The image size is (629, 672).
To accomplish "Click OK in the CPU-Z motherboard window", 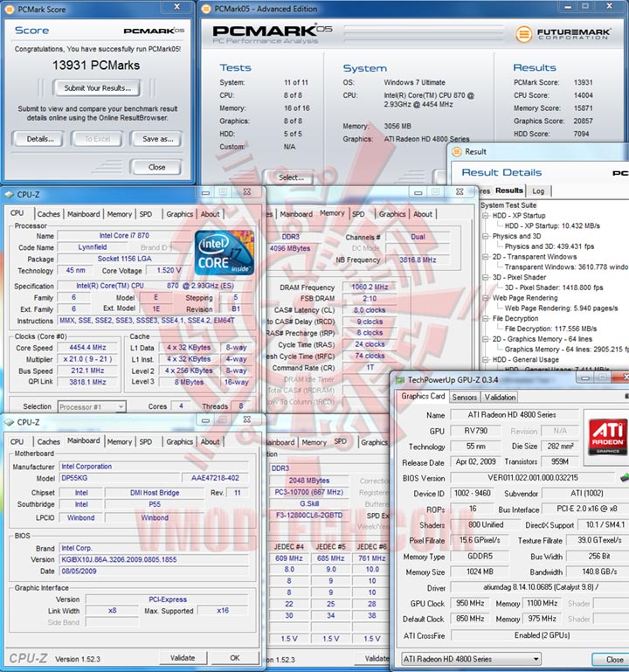I will [x=235, y=658].
